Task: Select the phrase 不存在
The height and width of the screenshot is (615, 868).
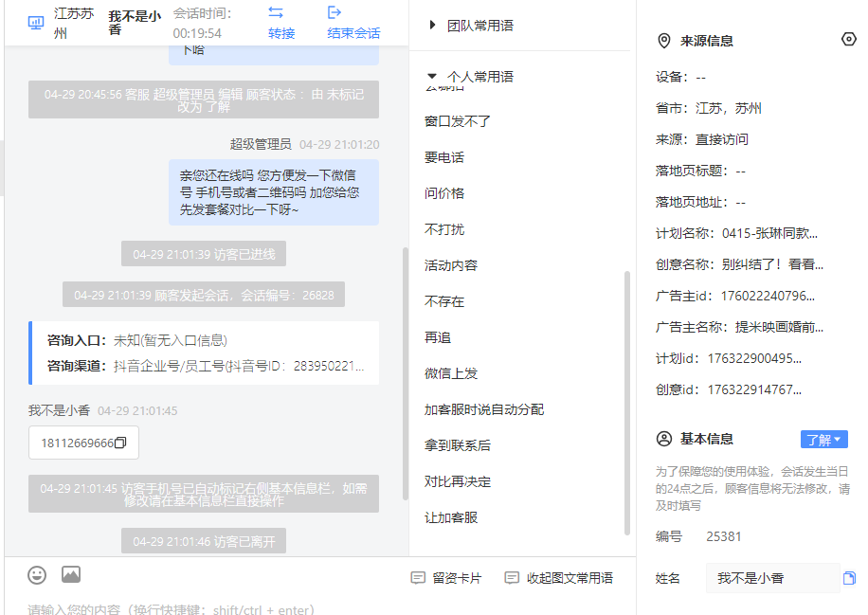Action: pyautogui.click(x=444, y=301)
